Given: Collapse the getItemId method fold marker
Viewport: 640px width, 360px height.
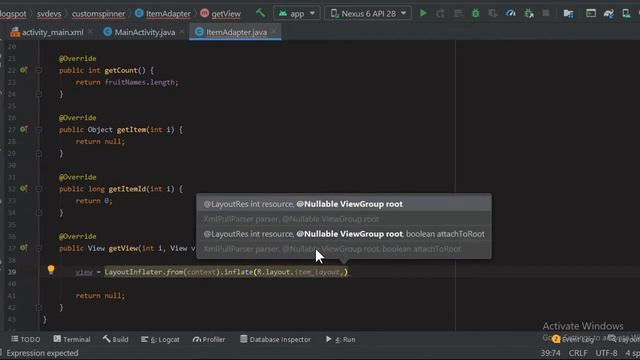Looking at the screenshot, I should [x=39, y=189].
